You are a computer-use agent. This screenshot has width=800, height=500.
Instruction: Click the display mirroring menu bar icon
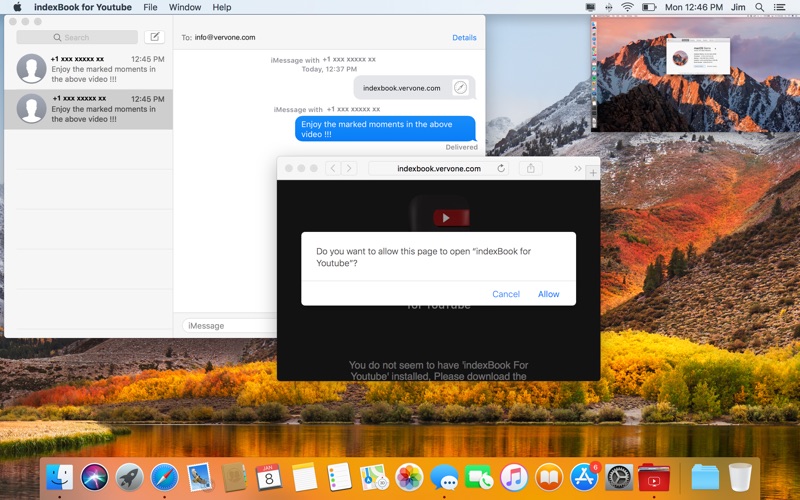tap(590, 7)
